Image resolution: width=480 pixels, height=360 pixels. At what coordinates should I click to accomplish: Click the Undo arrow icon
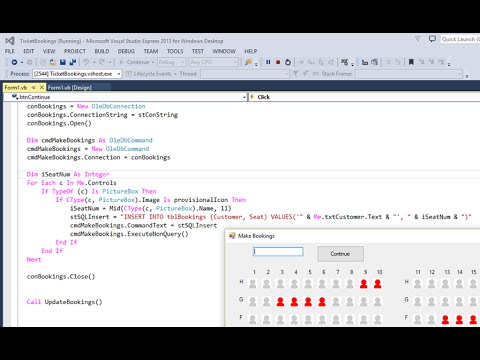pyautogui.click(x=86, y=62)
